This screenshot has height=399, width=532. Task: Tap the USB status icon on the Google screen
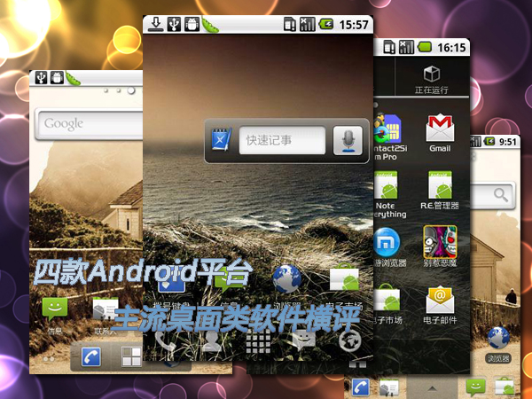point(42,78)
